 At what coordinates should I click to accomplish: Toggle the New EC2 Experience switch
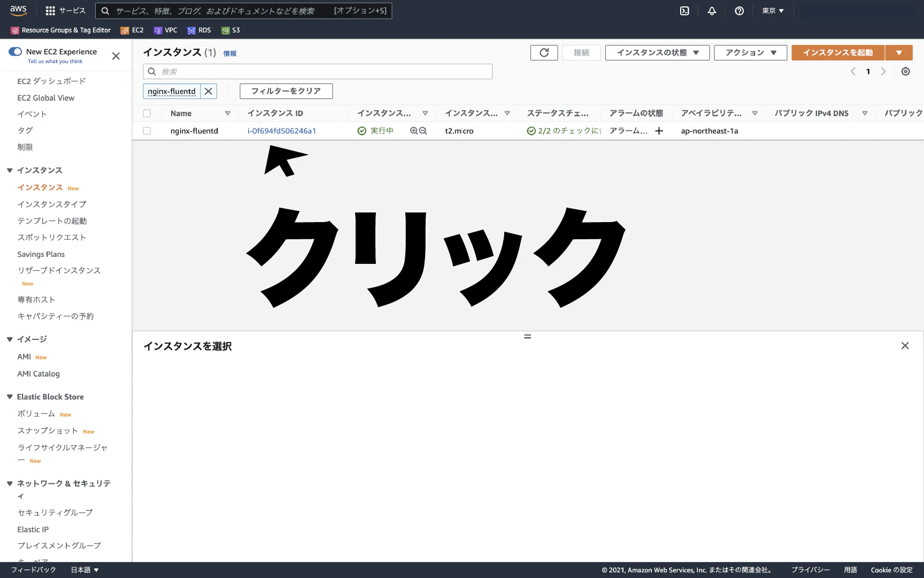tap(15, 51)
